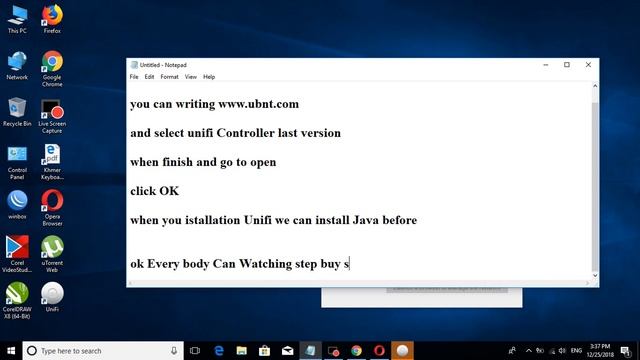Click Notepad horizontal scrollbar right arrow
This screenshot has height=360, width=640.
click(588, 283)
